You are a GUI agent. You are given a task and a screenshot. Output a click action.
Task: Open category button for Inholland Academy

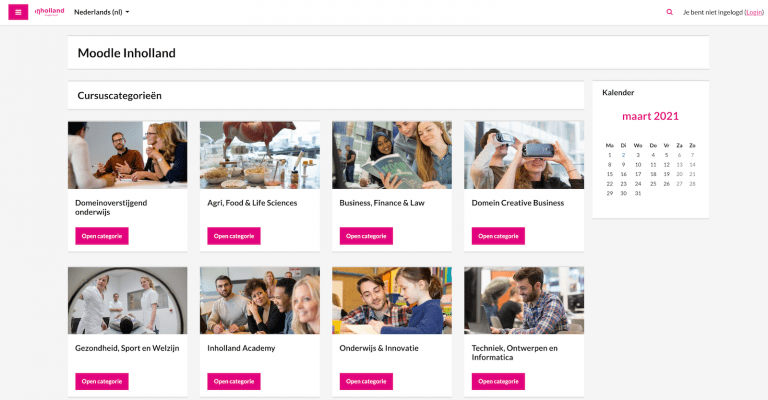[234, 381]
